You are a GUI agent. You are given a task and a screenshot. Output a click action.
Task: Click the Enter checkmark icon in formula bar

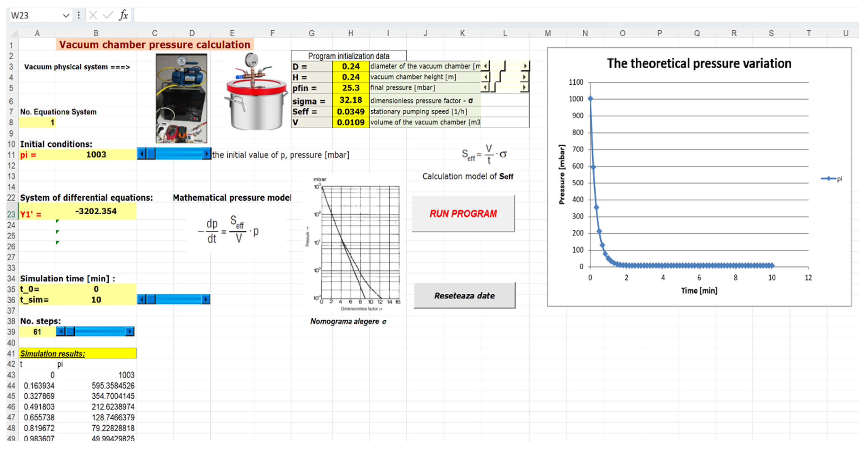tap(108, 15)
